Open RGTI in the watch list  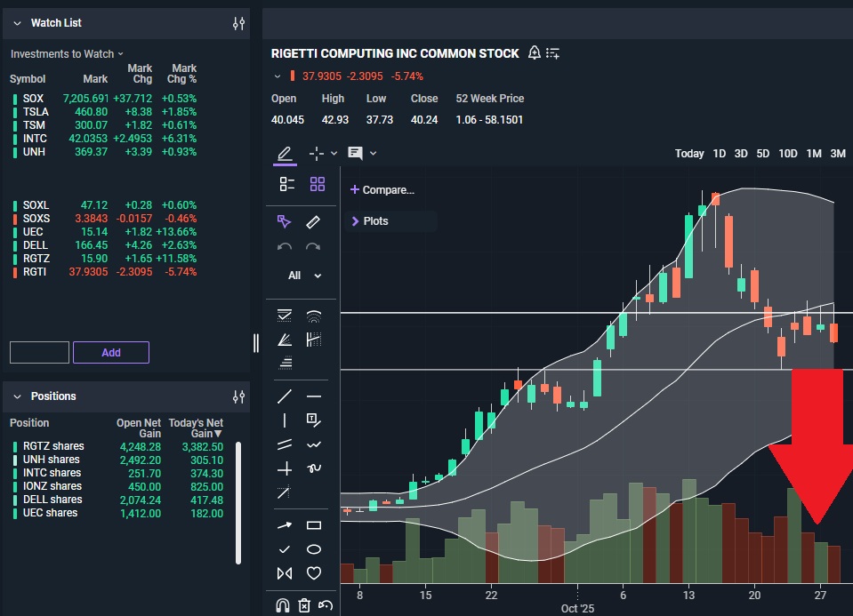pos(105,272)
